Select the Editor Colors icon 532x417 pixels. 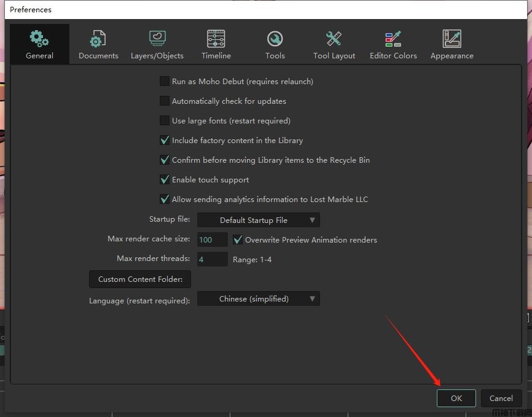pyautogui.click(x=393, y=39)
